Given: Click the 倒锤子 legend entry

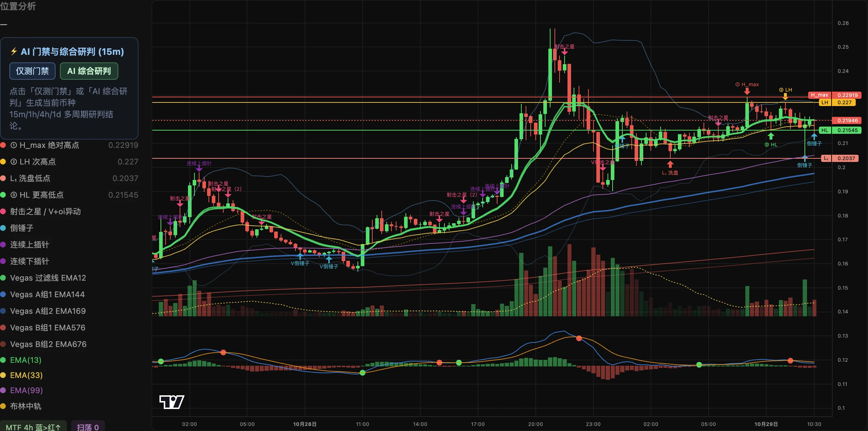Looking at the screenshot, I should (17, 228).
